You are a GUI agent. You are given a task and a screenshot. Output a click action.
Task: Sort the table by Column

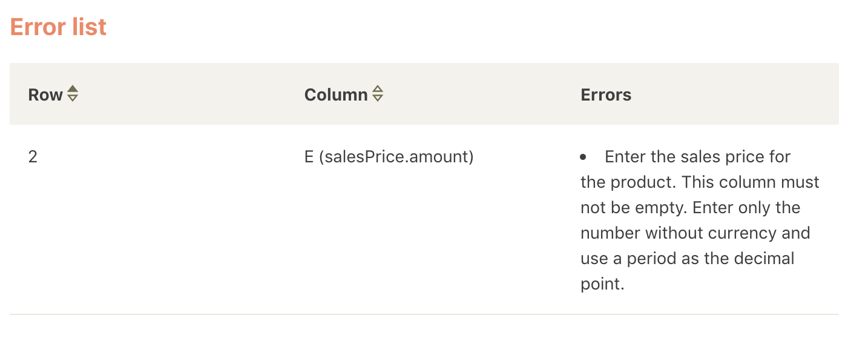point(378,94)
